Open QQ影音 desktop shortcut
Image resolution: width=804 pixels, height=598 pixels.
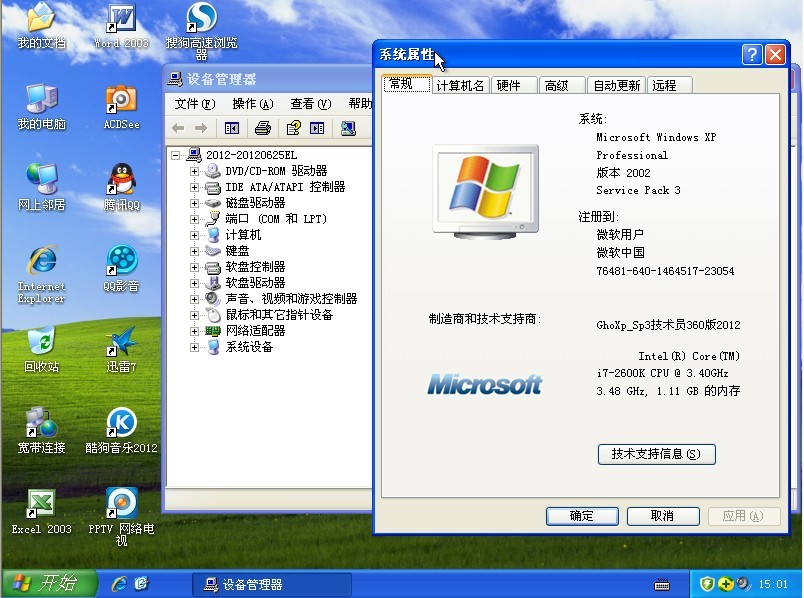[122, 268]
